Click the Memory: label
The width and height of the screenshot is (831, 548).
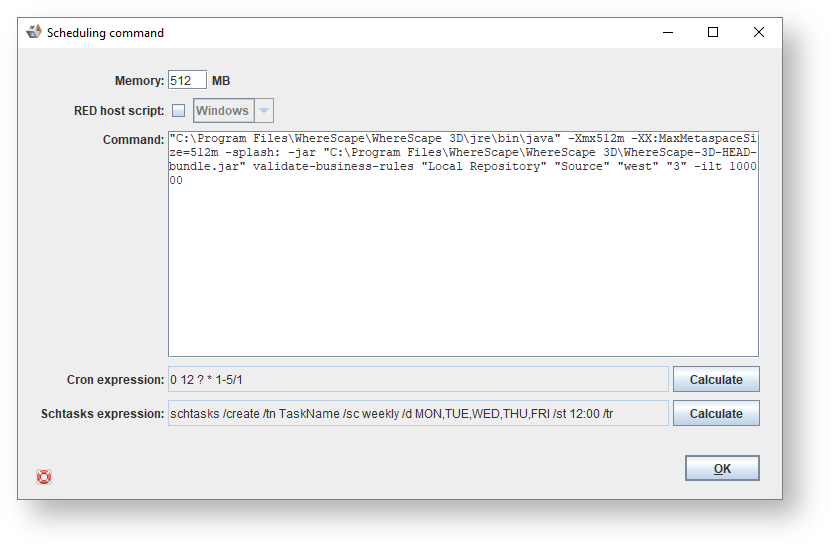(x=139, y=81)
